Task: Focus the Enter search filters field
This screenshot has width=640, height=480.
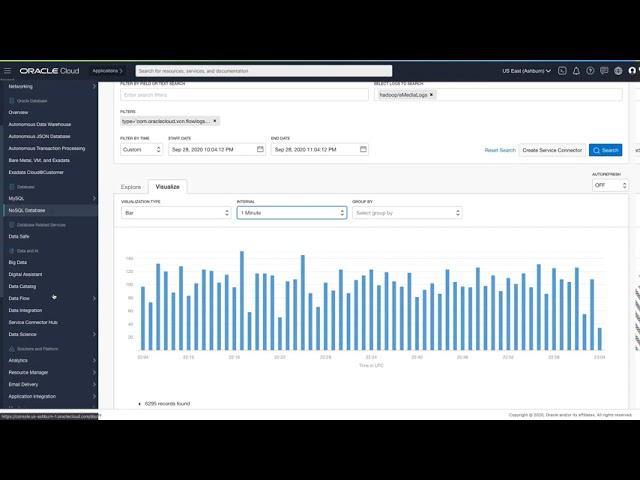Action: pyautogui.click(x=244, y=95)
